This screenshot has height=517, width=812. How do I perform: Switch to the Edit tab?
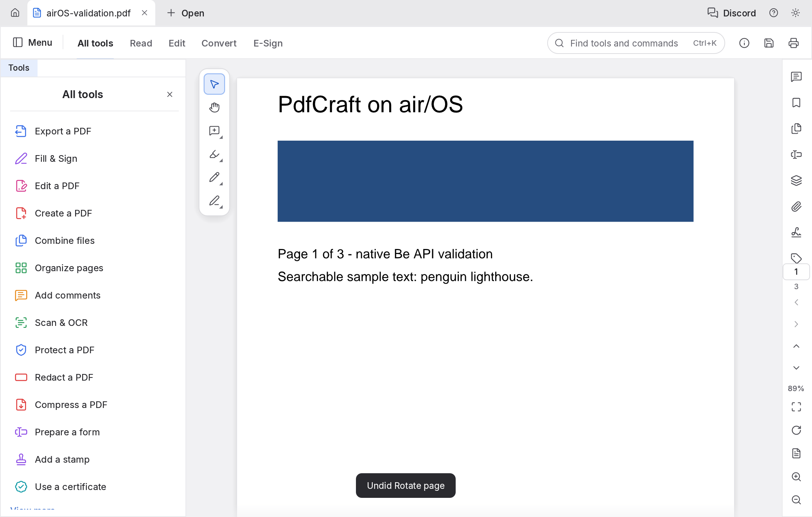coord(177,43)
